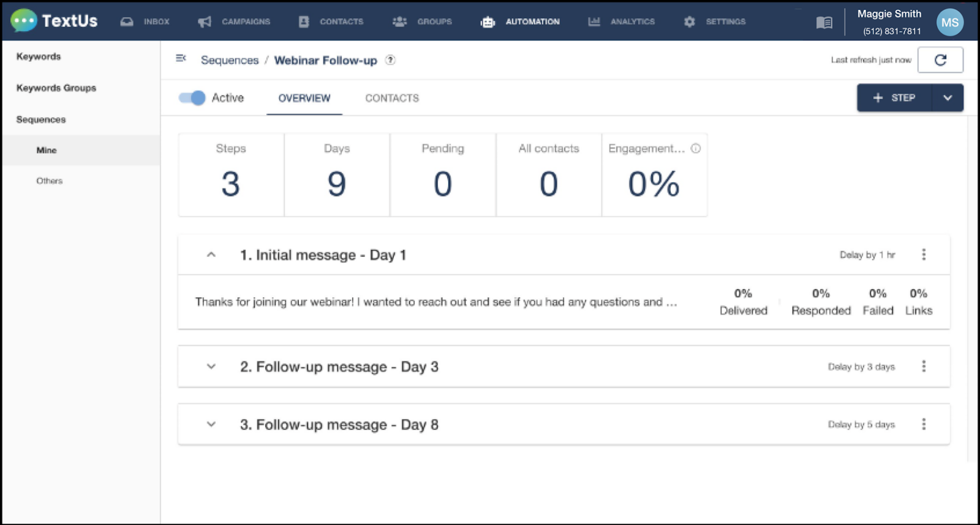Image resolution: width=980 pixels, height=525 pixels.
Task: Expand the Follow-up message Day 8 step
Action: click(x=211, y=424)
